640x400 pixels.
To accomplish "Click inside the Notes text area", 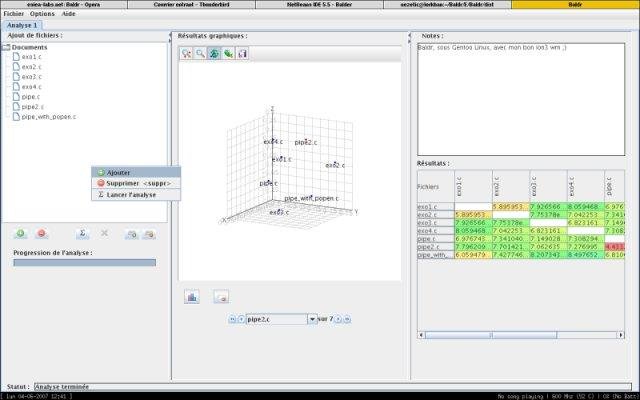I will click(521, 99).
